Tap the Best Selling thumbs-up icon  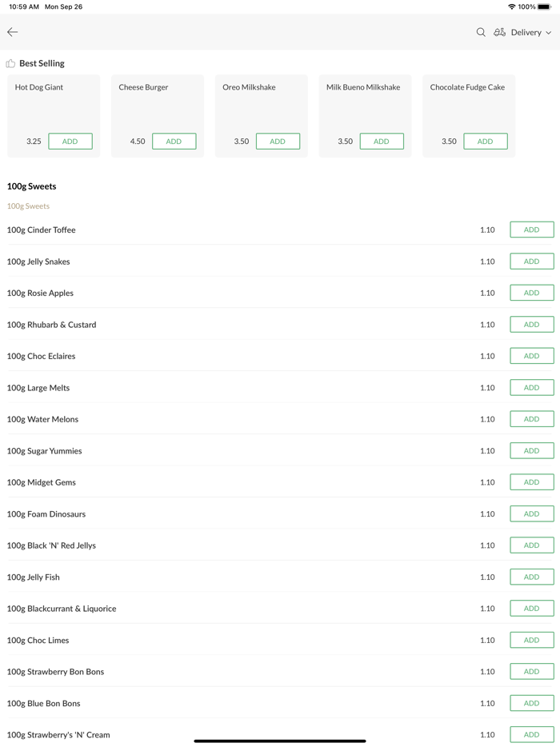click(10, 63)
